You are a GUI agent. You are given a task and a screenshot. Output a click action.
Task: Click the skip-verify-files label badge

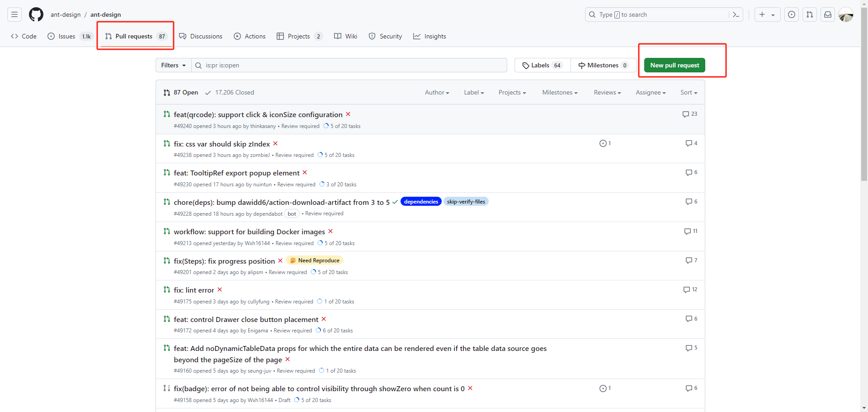466,202
